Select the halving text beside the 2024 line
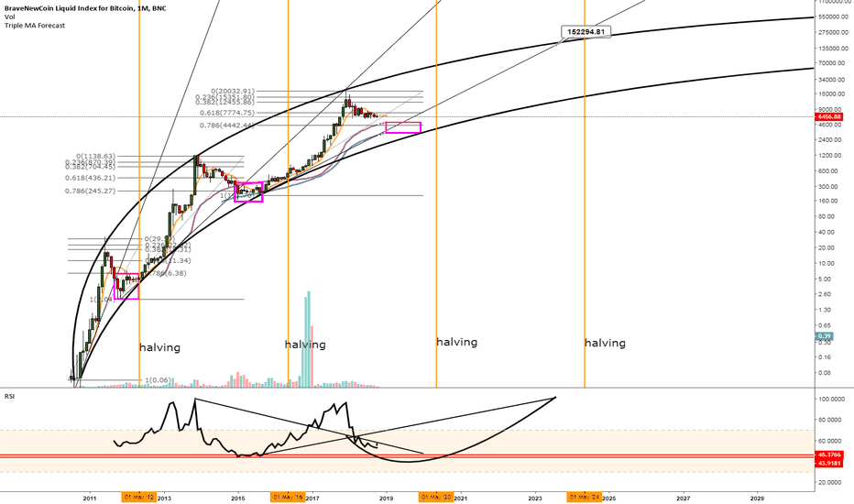Screen dimensions: 854x504 click(x=605, y=343)
